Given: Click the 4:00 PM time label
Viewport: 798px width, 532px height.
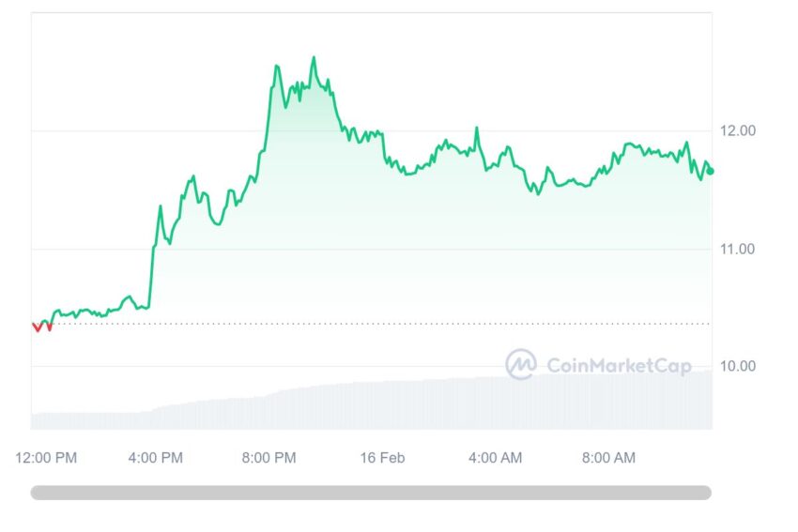Looking at the screenshot, I should pyautogui.click(x=155, y=458).
